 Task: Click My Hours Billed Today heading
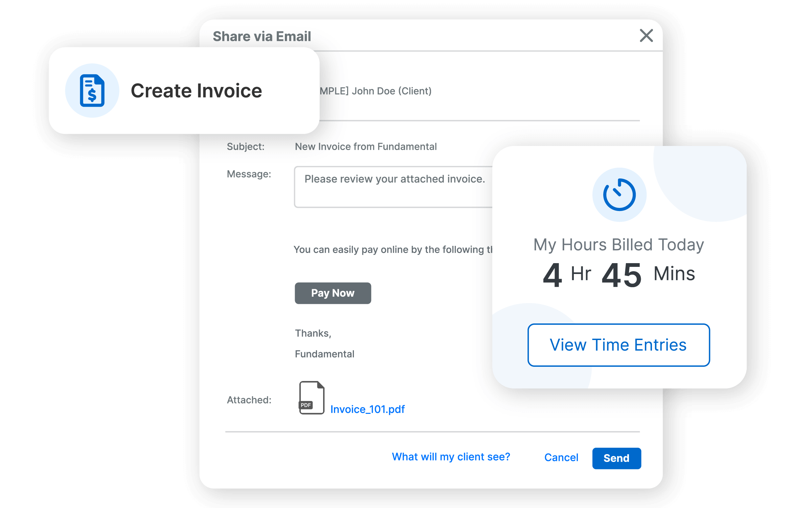click(618, 245)
